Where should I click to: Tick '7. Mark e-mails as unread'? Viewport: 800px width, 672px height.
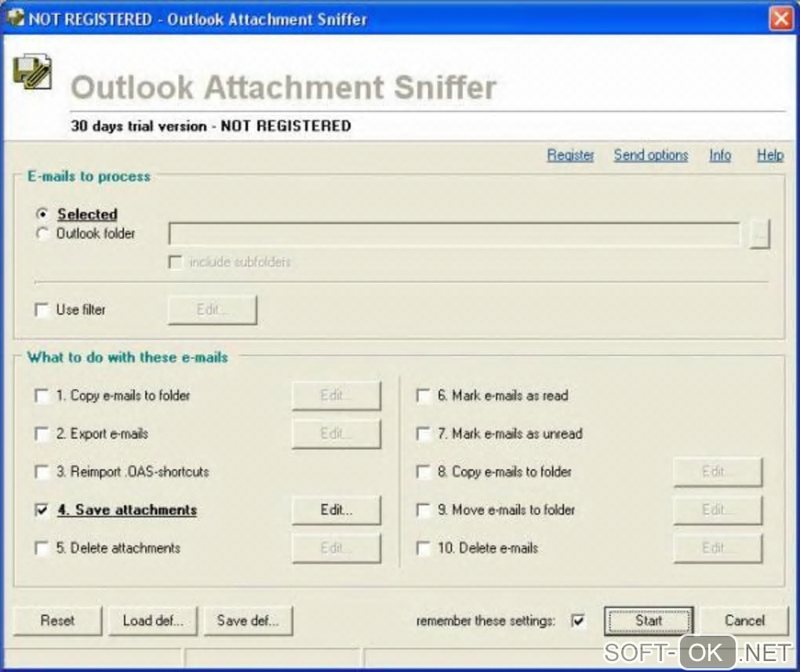pyautogui.click(x=423, y=434)
